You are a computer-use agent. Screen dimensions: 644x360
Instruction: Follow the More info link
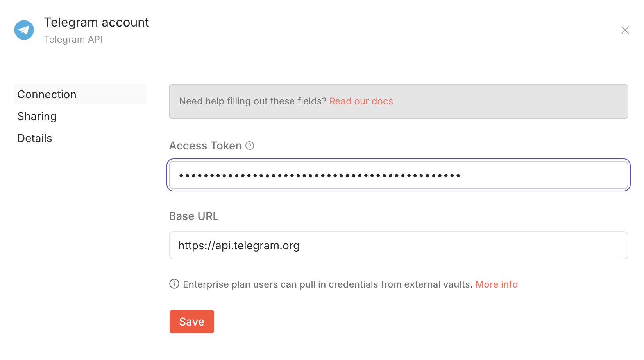pos(496,284)
